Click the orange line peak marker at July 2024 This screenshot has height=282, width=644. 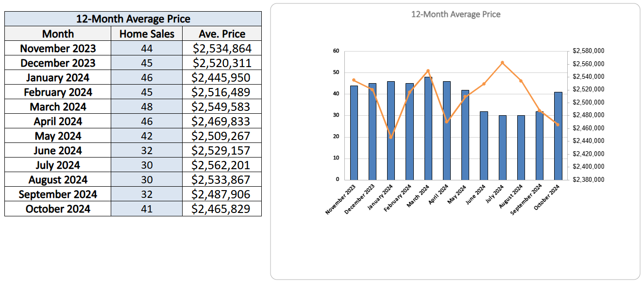[502, 62]
